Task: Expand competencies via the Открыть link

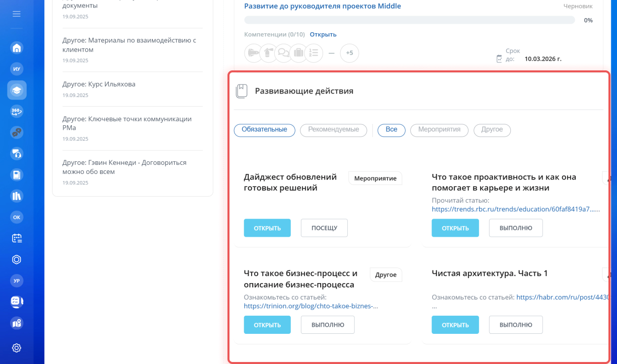Action: tap(323, 35)
